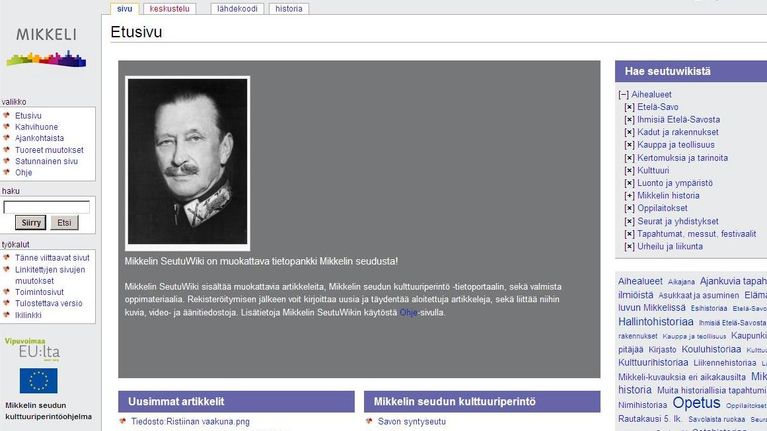
Task: Click the Vipuvoimaa EU:lta logo
Action: (x=32, y=349)
